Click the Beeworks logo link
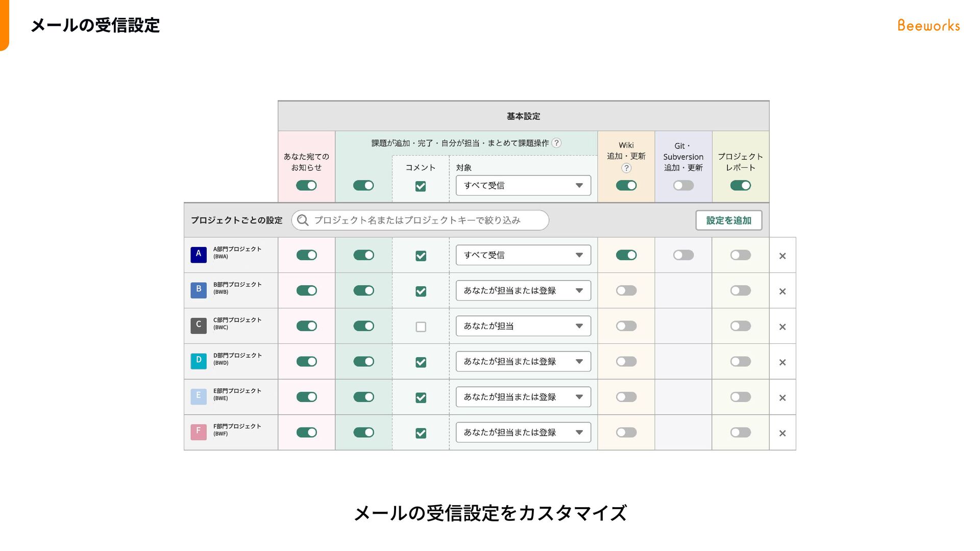This screenshot has width=980, height=551. (x=928, y=25)
